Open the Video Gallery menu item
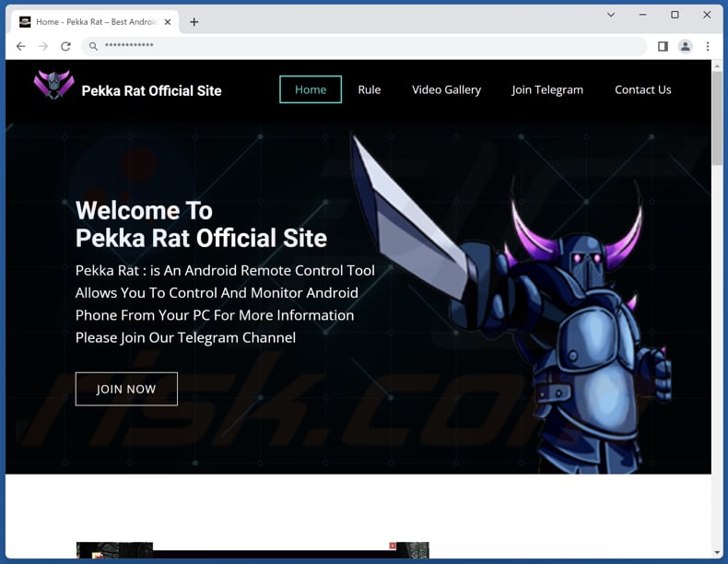 pos(446,89)
